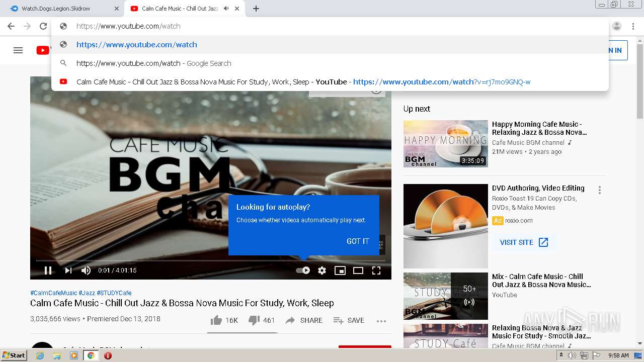644x362 pixels.
Task: Launch Internet Explorer from taskbar
Action: tap(40, 355)
